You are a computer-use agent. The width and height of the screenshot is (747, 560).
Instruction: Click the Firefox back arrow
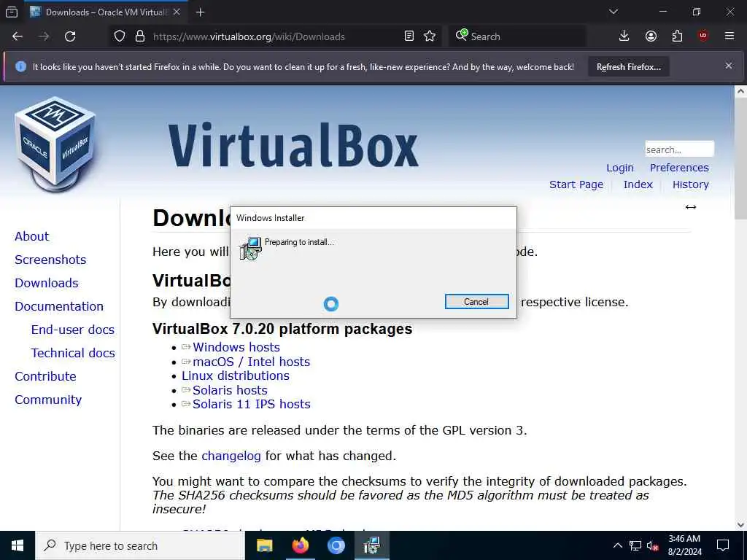pyautogui.click(x=18, y=36)
